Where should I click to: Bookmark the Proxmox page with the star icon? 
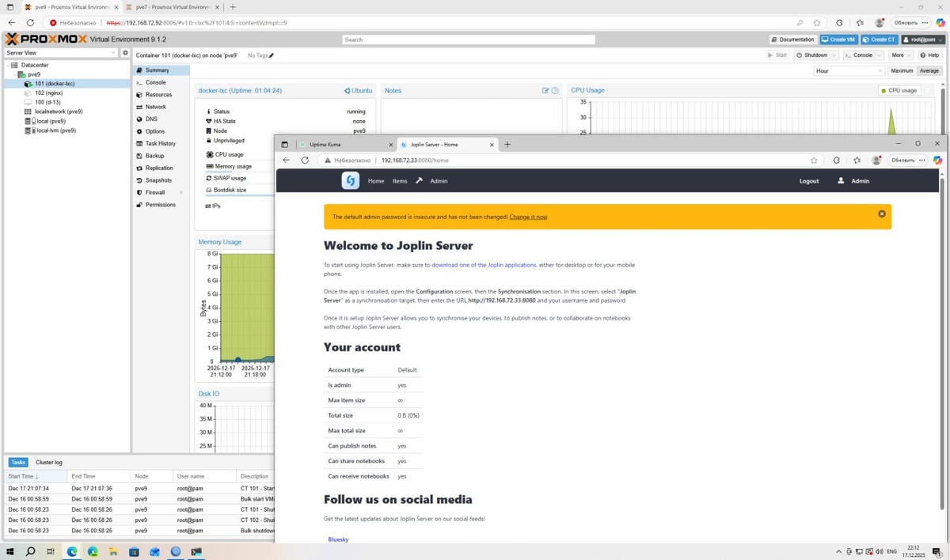pyautogui.click(x=817, y=23)
